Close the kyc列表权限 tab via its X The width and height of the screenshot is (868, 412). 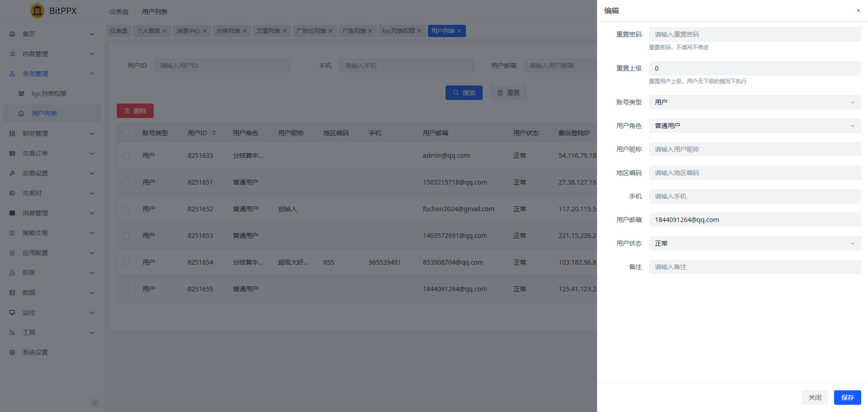419,31
